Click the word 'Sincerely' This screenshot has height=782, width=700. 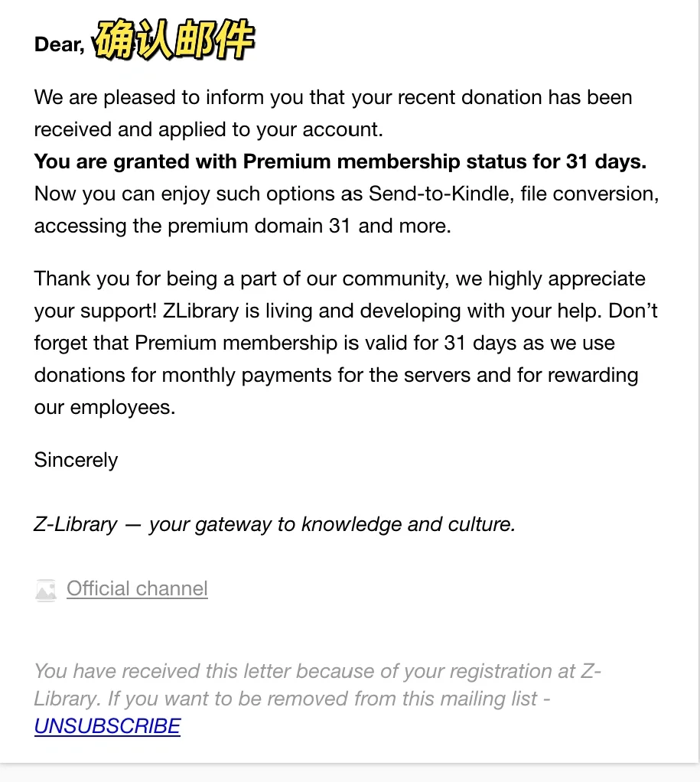pos(76,460)
